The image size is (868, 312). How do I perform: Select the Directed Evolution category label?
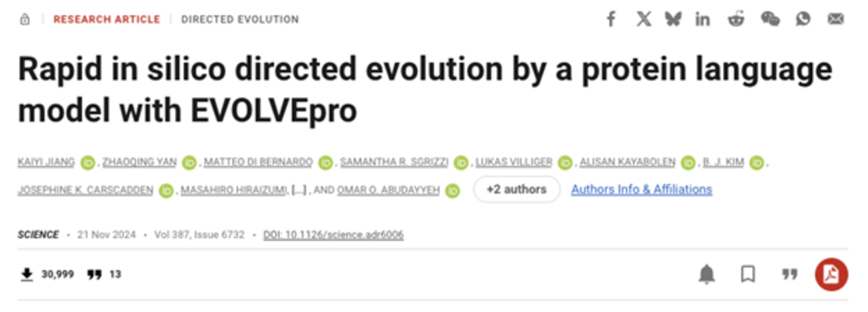(x=240, y=19)
